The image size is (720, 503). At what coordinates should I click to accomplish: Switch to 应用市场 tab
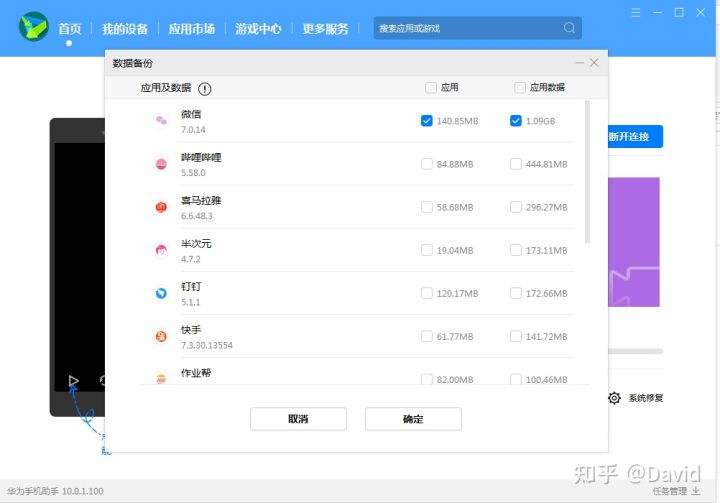pyautogui.click(x=192, y=29)
